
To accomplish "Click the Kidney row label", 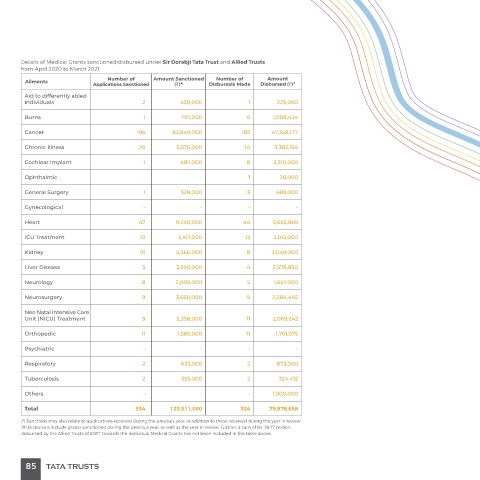I will [34, 252].
